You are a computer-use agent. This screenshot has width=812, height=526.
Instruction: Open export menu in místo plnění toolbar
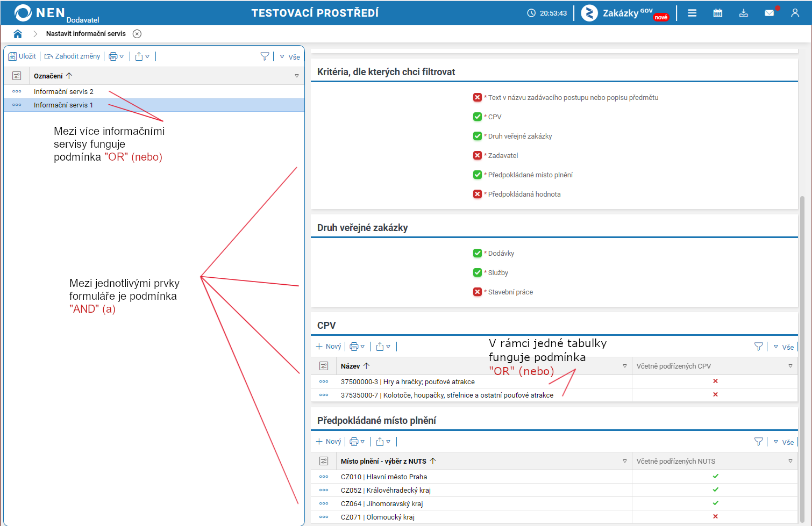[383, 442]
